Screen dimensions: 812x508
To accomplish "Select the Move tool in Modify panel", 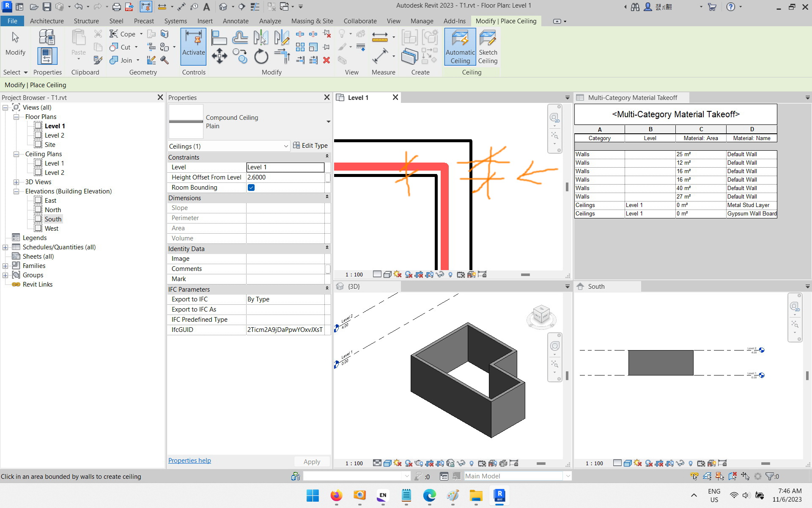I will (219, 55).
